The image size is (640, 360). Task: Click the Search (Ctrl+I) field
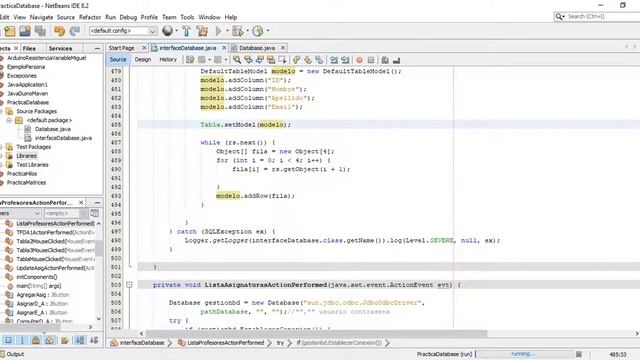[x=597, y=16]
